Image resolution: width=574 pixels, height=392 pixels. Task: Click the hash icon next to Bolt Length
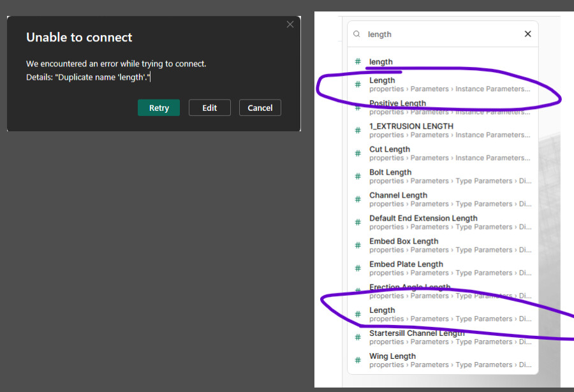tap(358, 176)
